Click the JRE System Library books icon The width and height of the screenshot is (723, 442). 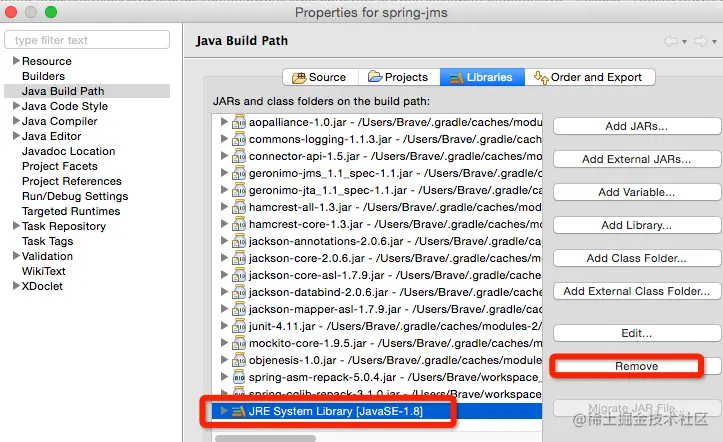click(238, 411)
